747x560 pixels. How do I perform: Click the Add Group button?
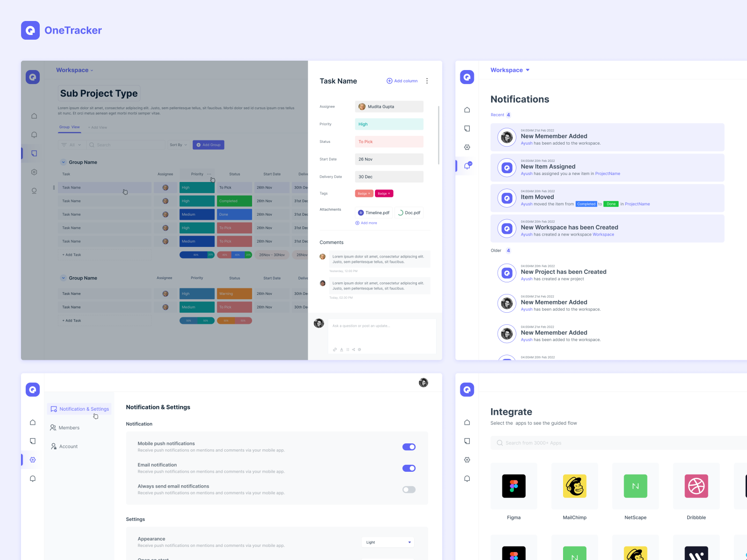208,145
